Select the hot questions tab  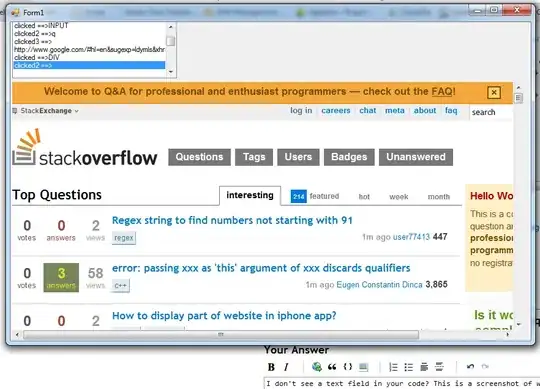pyautogui.click(x=364, y=197)
